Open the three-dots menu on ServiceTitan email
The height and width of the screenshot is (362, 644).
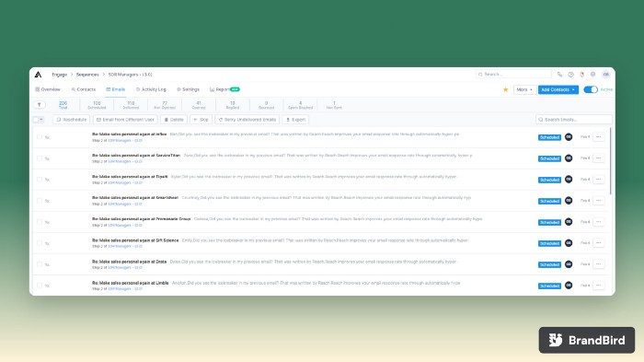pos(598,158)
